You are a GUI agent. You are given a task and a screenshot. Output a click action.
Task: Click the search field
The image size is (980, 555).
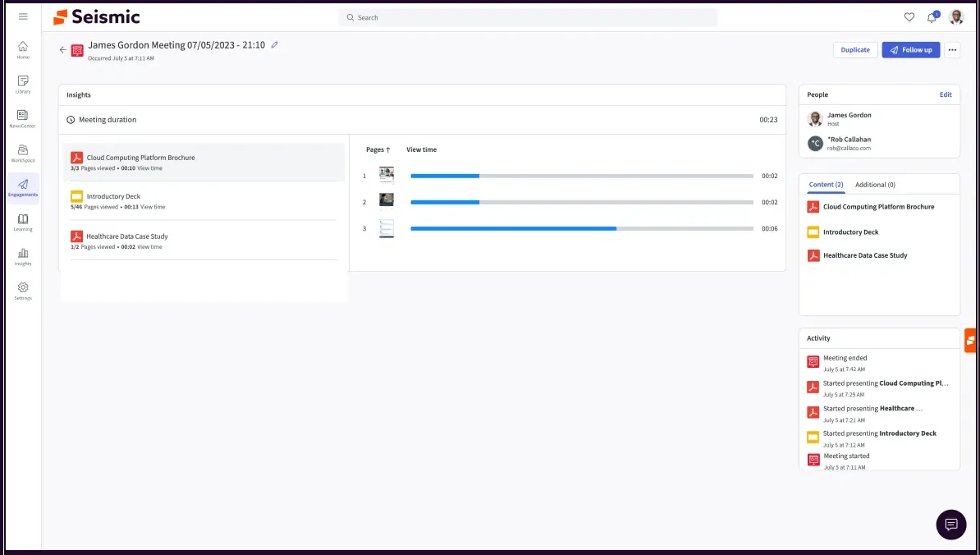click(x=528, y=17)
